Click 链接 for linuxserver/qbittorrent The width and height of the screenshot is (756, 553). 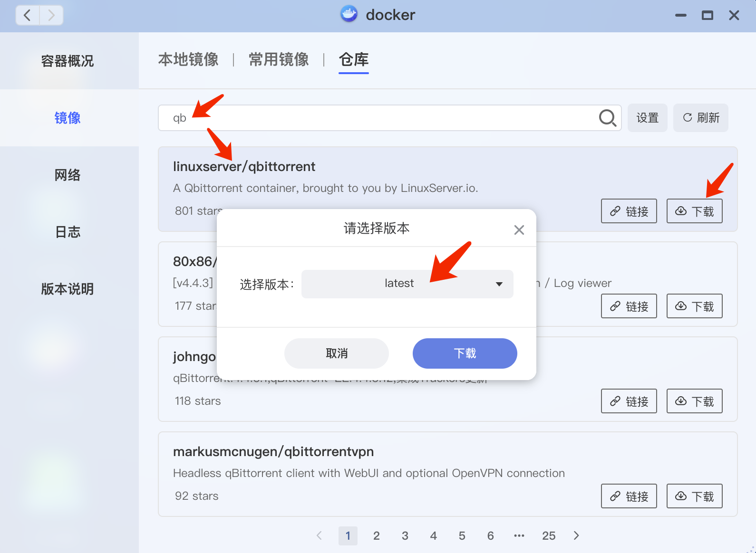(x=629, y=211)
